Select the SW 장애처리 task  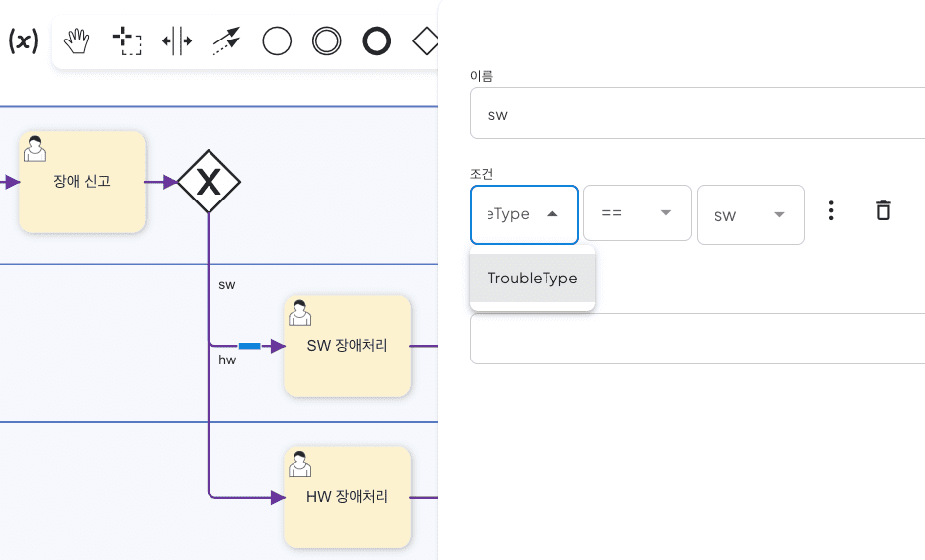pyautogui.click(x=348, y=346)
